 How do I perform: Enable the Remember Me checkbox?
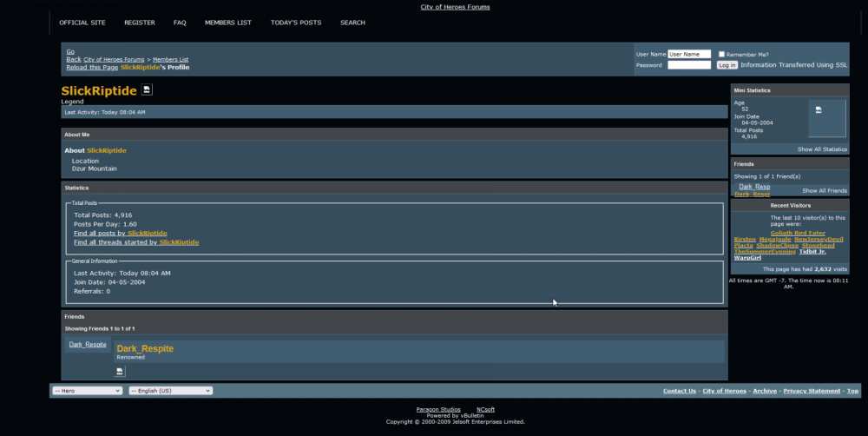(x=721, y=54)
